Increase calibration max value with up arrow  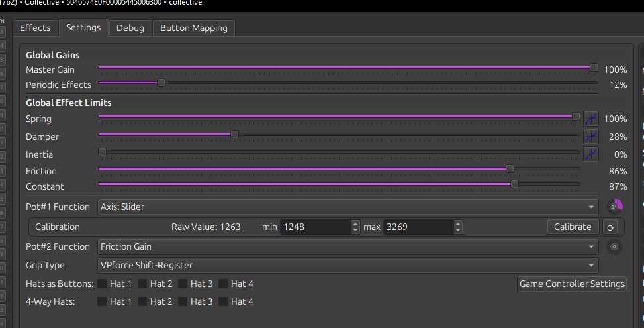pos(458,223)
